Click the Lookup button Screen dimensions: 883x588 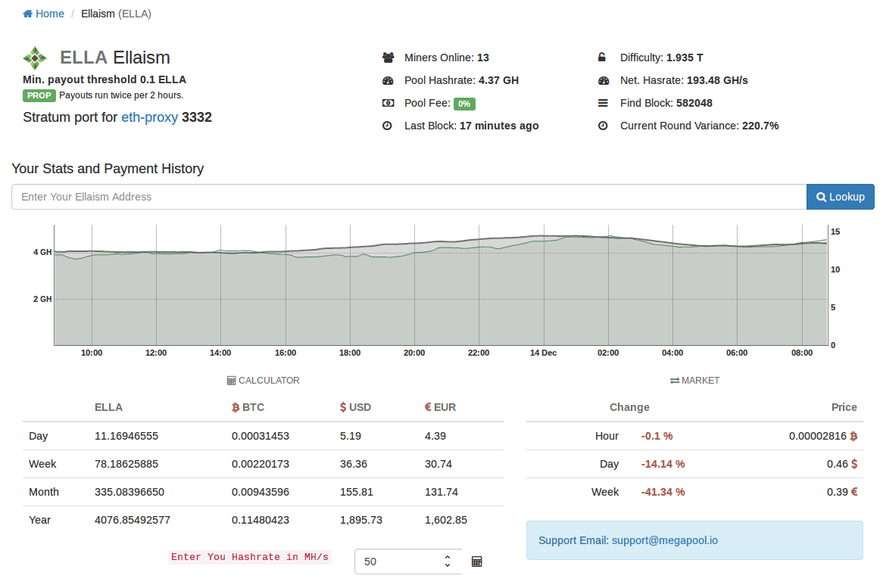840,197
